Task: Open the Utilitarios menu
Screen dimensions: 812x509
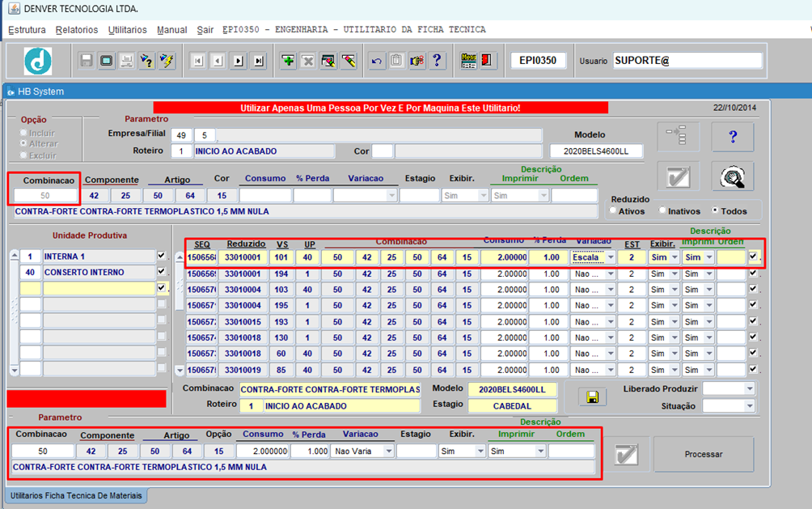Action: click(x=128, y=30)
